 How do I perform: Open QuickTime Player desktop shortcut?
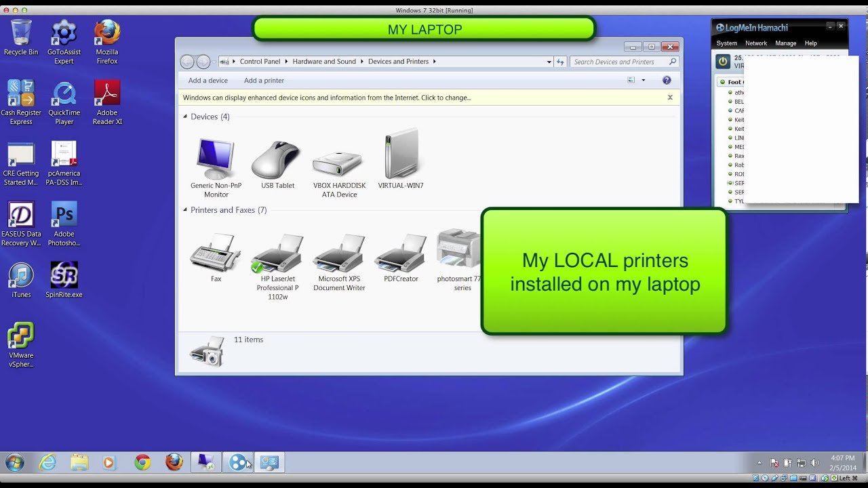tap(64, 103)
